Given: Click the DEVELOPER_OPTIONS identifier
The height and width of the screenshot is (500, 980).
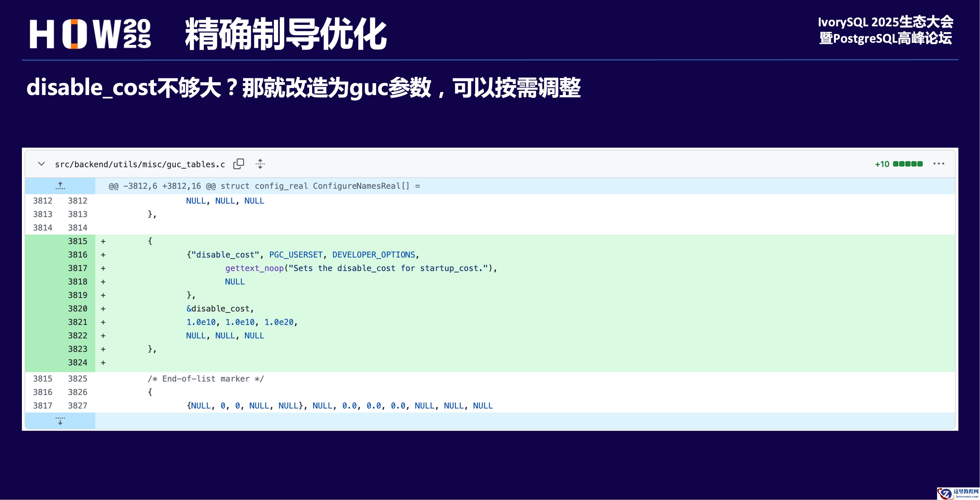Looking at the screenshot, I should pos(373,255).
